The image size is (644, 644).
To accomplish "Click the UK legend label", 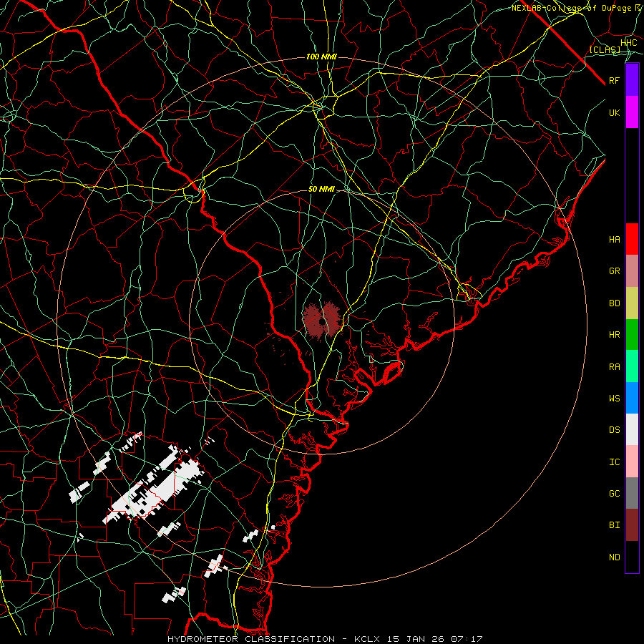I will [614, 112].
